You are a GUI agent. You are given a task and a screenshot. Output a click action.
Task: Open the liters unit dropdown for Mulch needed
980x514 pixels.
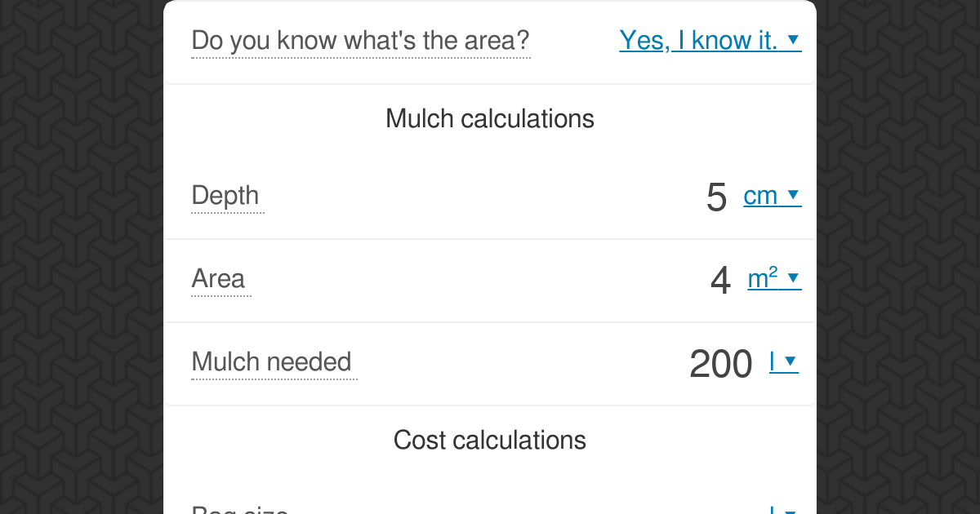783,362
